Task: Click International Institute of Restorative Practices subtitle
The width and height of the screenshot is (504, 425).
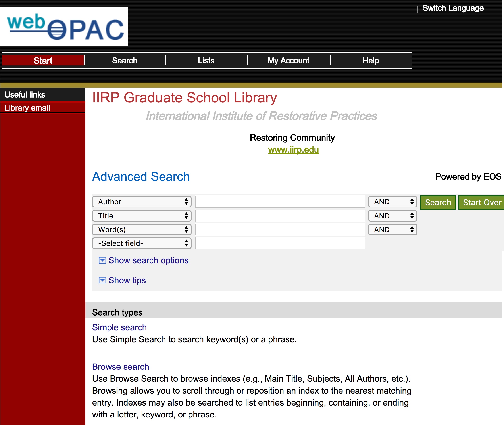Action: pos(261,116)
